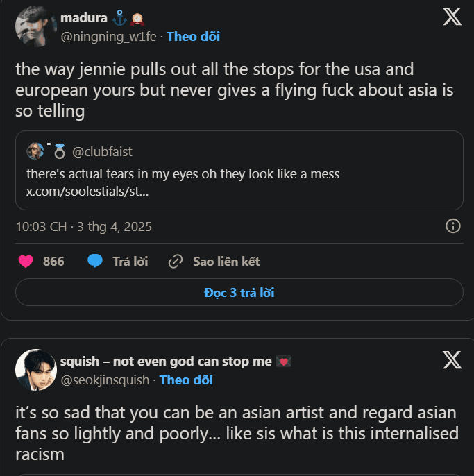The width and height of the screenshot is (474, 476).
Task: Click the small avatar in the quoted tweet
Action: point(35,151)
